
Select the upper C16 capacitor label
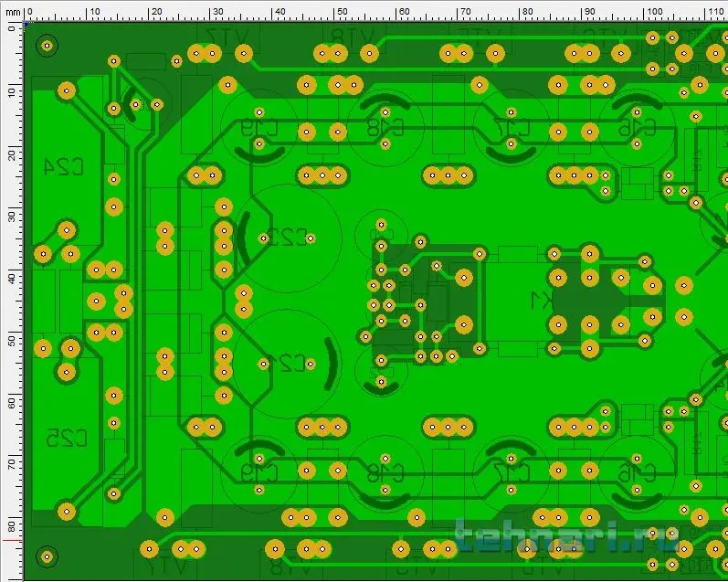click(x=637, y=128)
